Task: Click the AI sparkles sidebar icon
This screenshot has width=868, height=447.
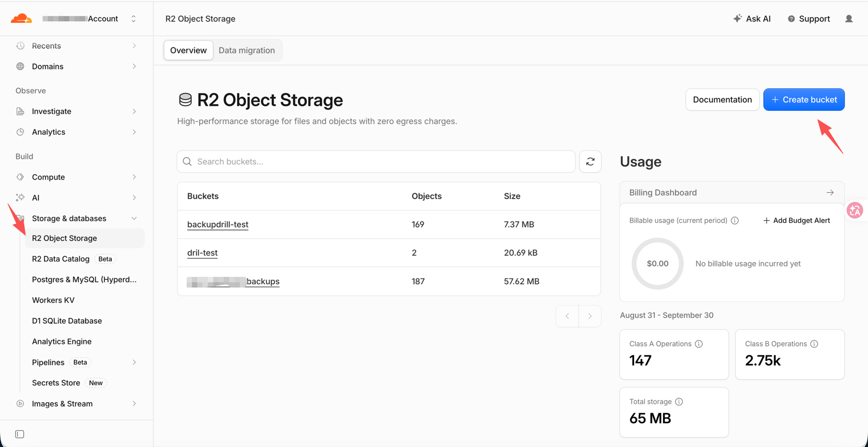Action: (20, 197)
